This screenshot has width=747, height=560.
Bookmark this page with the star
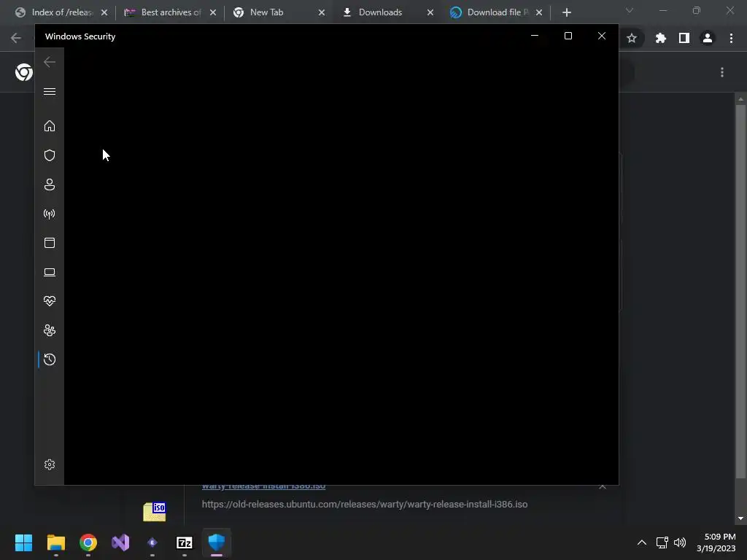pyautogui.click(x=632, y=38)
